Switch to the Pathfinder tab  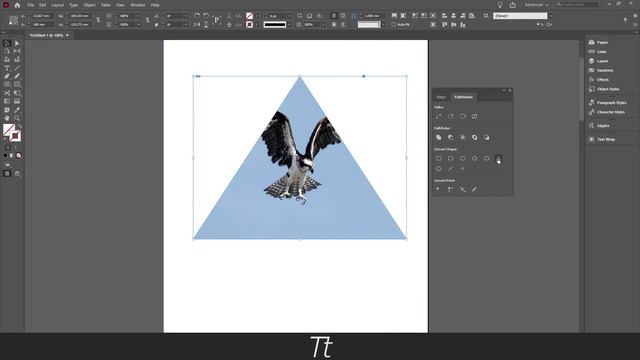tap(463, 97)
